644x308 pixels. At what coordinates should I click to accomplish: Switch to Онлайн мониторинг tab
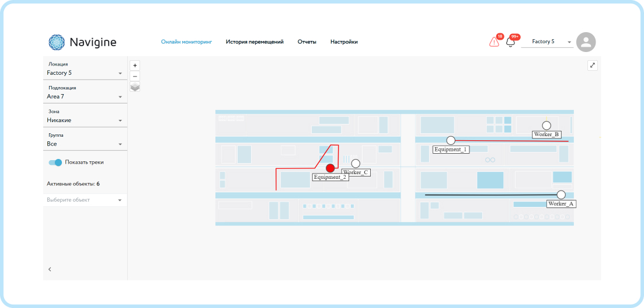[186, 42]
